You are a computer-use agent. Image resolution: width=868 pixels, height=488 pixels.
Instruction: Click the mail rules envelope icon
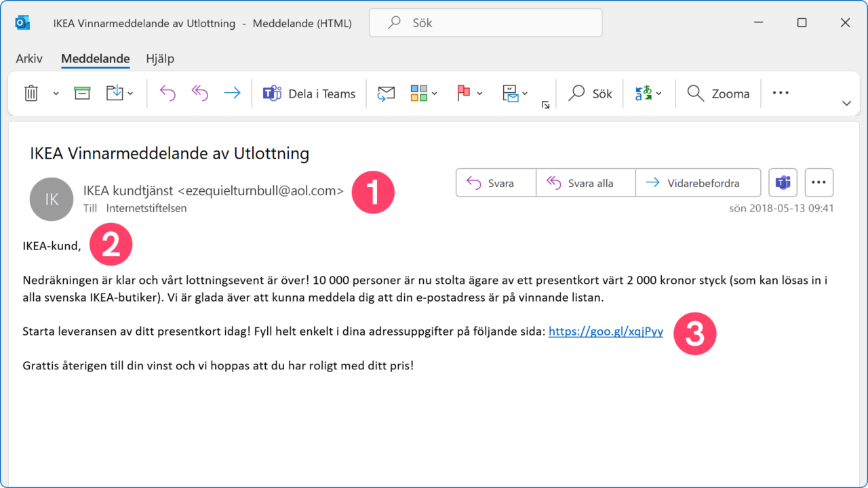pos(510,94)
